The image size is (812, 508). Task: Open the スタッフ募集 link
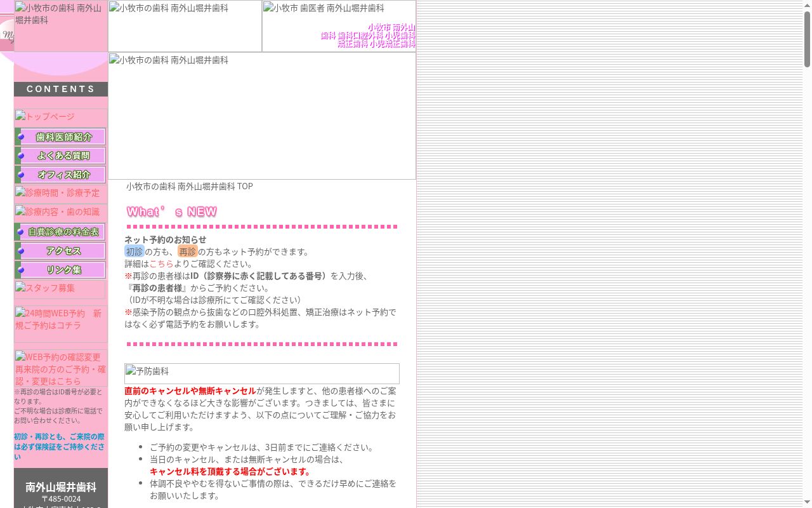[60, 289]
